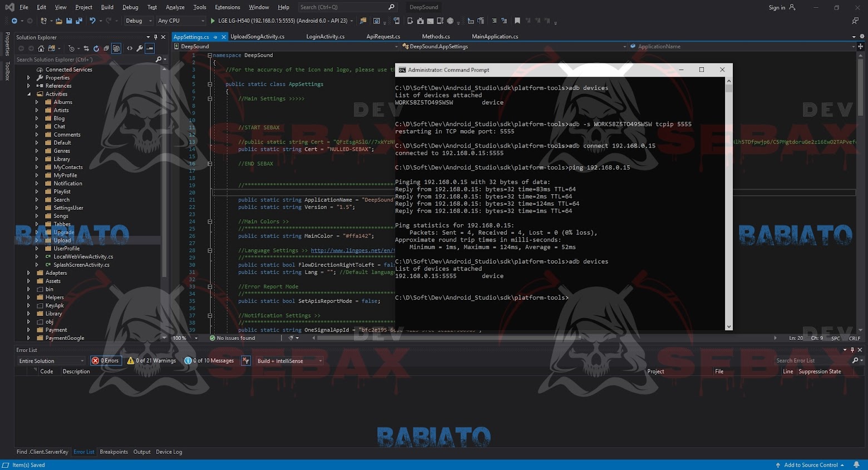
Task: Click the Search Solution Explorer input field
Action: tap(85, 60)
